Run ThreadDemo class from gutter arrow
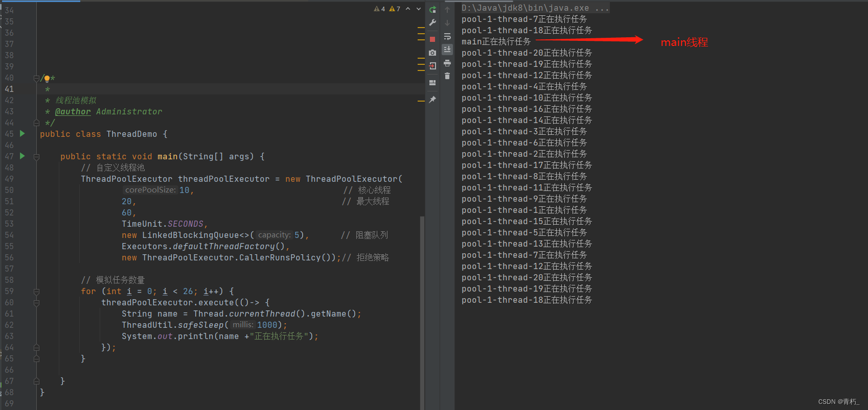The image size is (868, 410). point(22,134)
